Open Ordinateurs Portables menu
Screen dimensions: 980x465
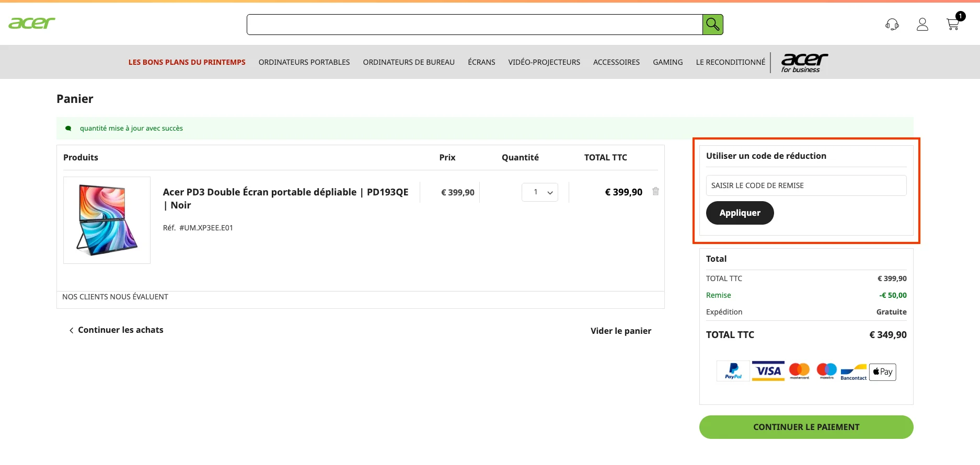[304, 62]
